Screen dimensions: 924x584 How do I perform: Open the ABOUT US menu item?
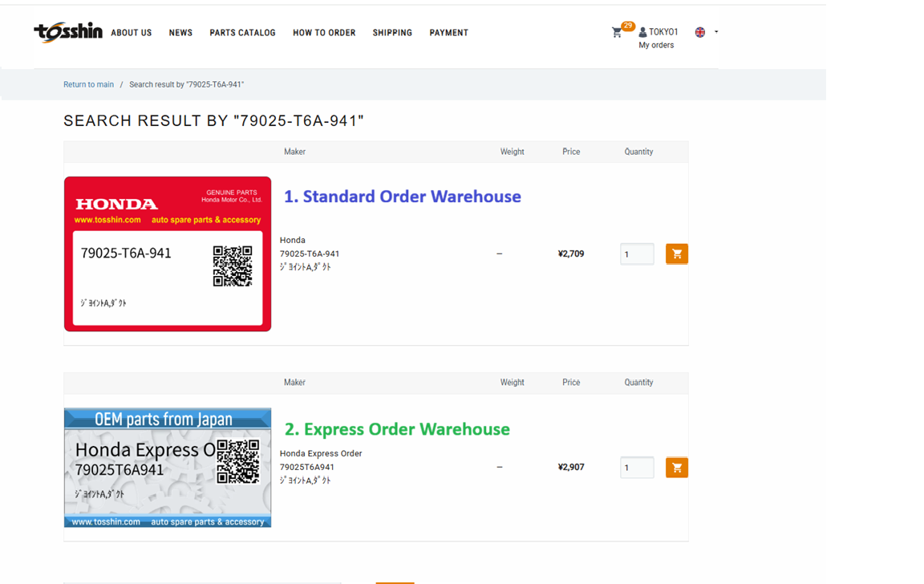132,33
